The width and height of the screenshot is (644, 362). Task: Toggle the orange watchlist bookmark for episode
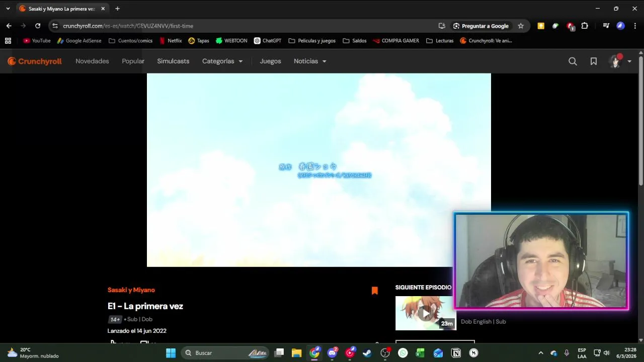click(x=375, y=291)
